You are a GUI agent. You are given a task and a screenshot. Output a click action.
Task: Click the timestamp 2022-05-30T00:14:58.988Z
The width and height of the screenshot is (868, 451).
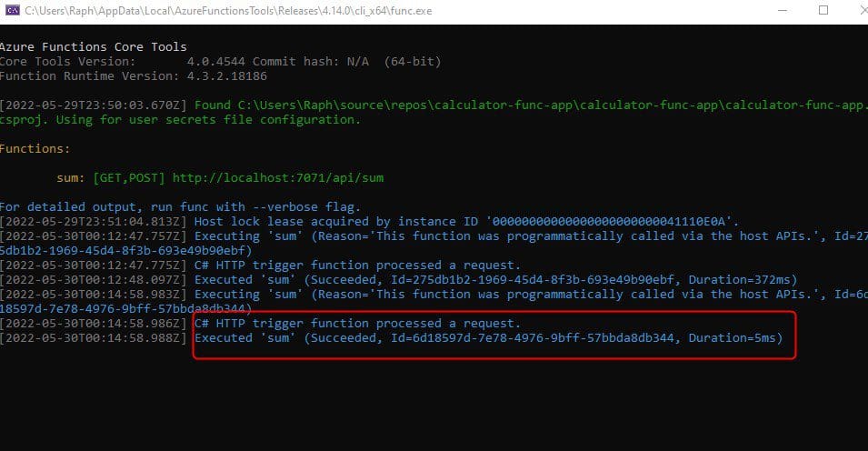pos(94,338)
